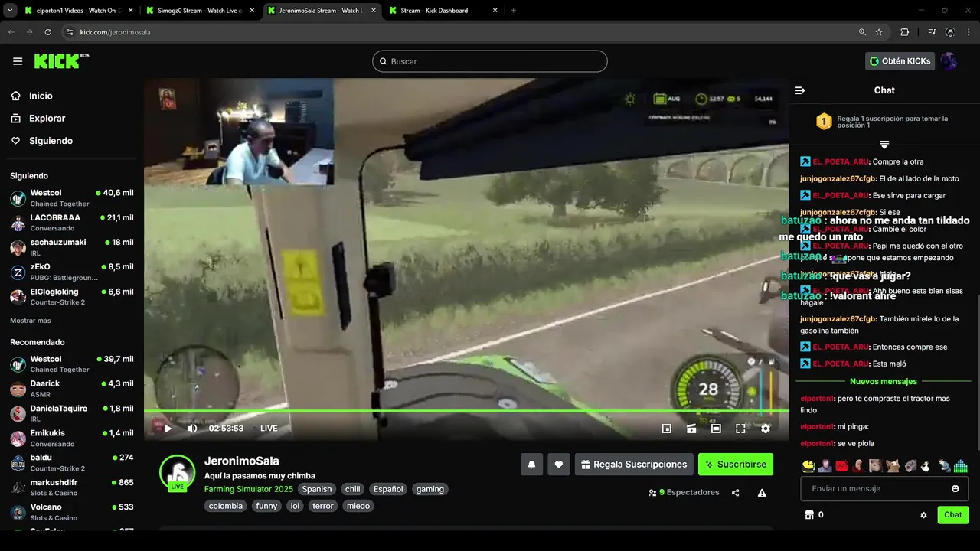Open markushdlfr recommended channel
Viewport: 980px width, 551px height.
pyautogui.click(x=72, y=487)
